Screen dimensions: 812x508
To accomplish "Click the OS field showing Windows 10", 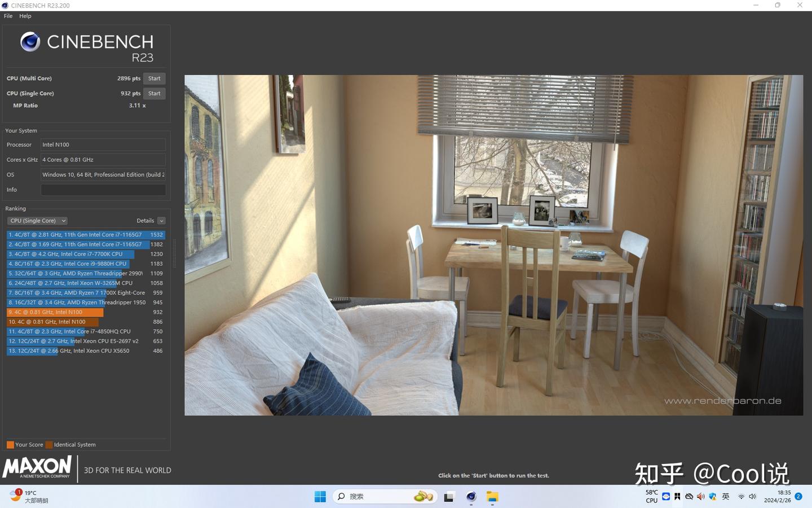I will 103,175.
